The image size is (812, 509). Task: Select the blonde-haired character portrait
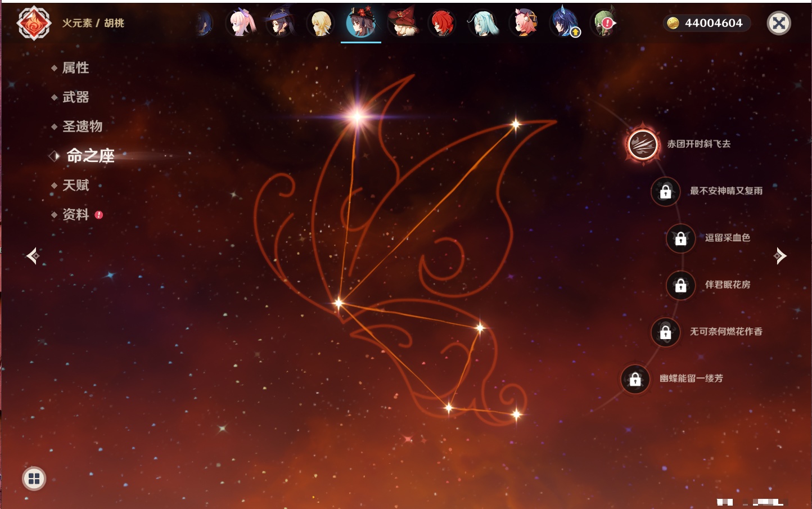tap(321, 23)
